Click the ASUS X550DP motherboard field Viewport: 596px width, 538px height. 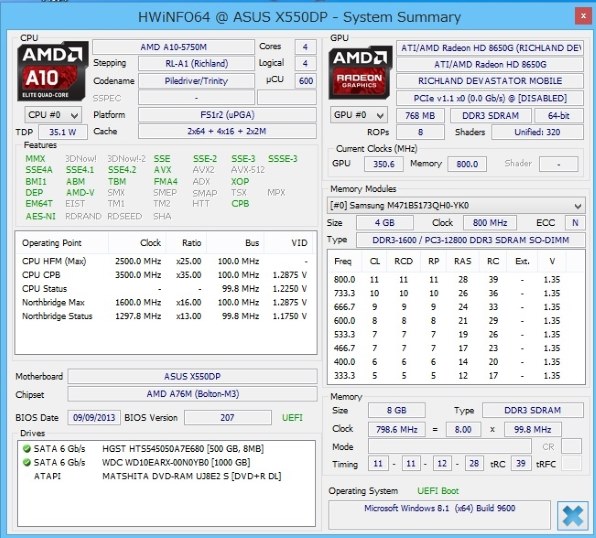pyautogui.click(x=192, y=376)
